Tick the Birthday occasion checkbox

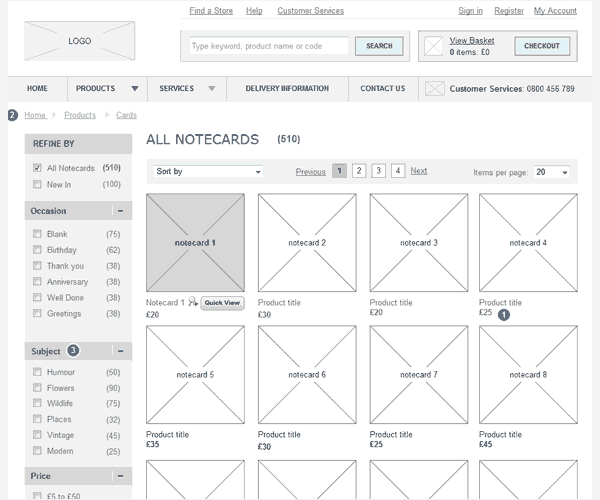pyautogui.click(x=37, y=250)
